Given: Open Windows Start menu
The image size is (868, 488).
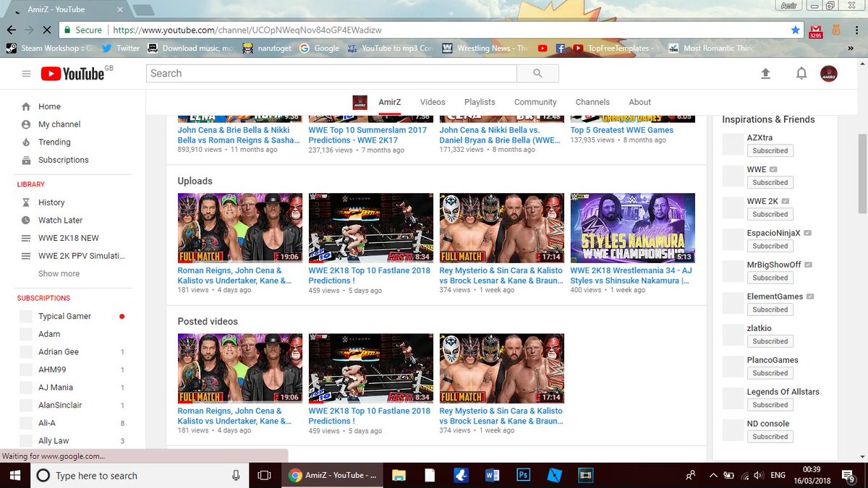Looking at the screenshot, I should point(14,475).
